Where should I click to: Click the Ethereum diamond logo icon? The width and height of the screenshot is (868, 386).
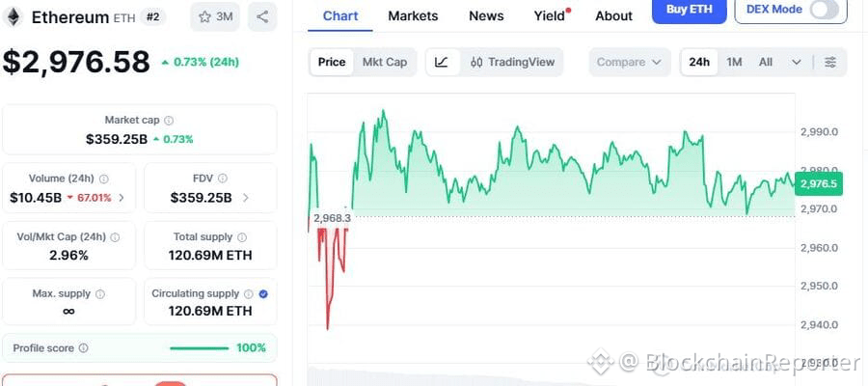(x=14, y=16)
